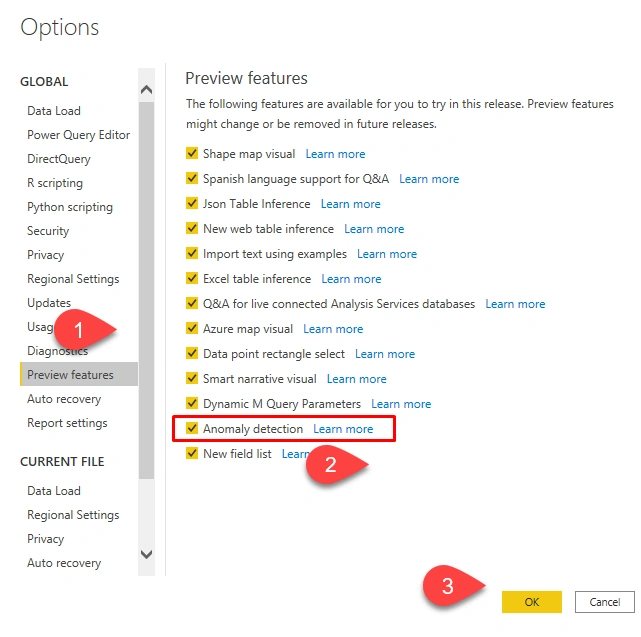The image size is (641, 637).
Task: Open Global Privacy options
Action: click(x=45, y=255)
